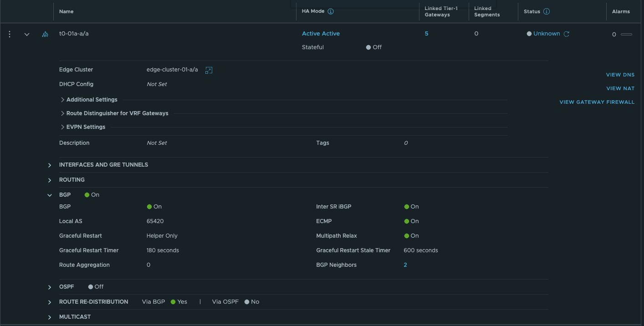This screenshot has width=644, height=326.
Task: Open the three-dot actions menu for t0-01a-a/a
Action: coord(9,34)
